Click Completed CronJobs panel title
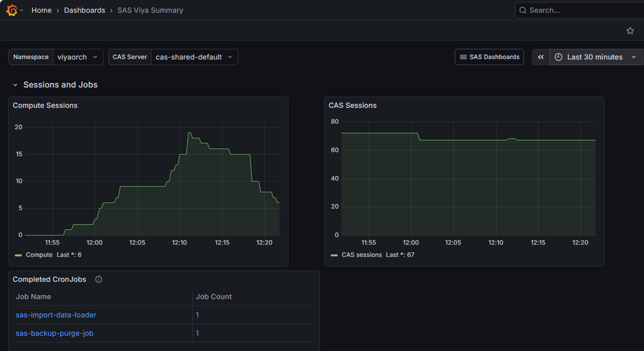This screenshot has height=351, width=644. 49,279
